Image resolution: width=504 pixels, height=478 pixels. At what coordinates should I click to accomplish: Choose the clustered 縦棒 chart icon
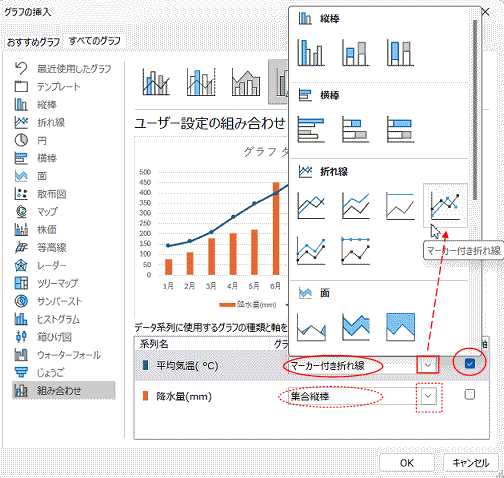click(311, 53)
